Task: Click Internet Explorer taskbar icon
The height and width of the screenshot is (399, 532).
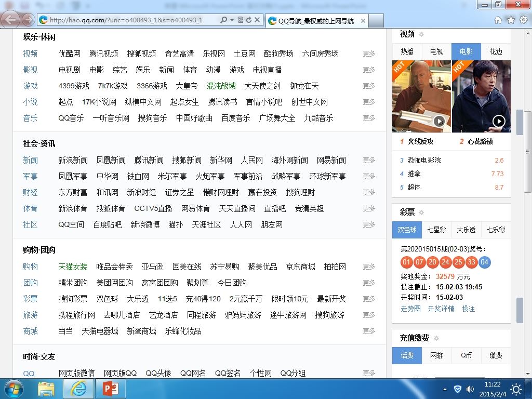Action: coord(78,389)
